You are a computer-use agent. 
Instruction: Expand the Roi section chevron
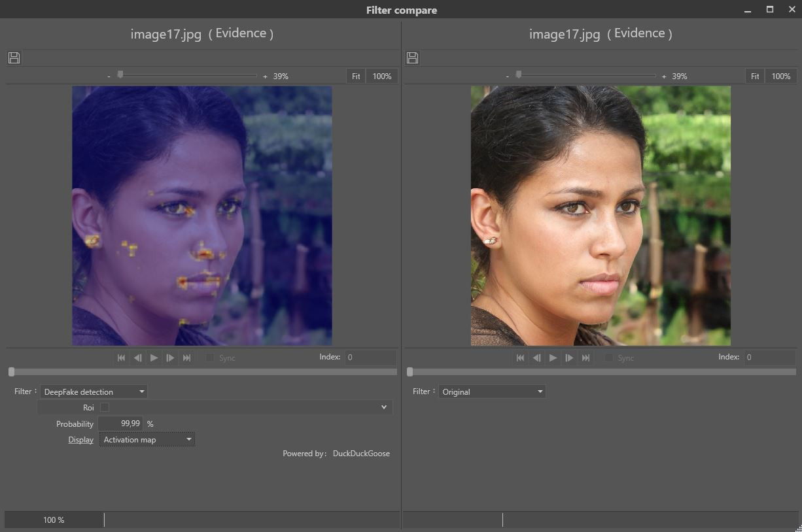384,407
